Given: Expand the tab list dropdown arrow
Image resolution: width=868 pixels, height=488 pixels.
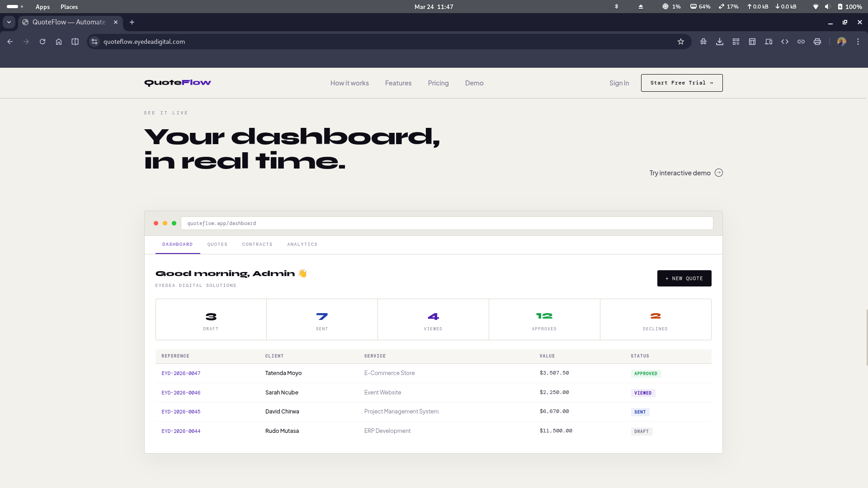Looking at the screenshot, I should tap(9, 22).
